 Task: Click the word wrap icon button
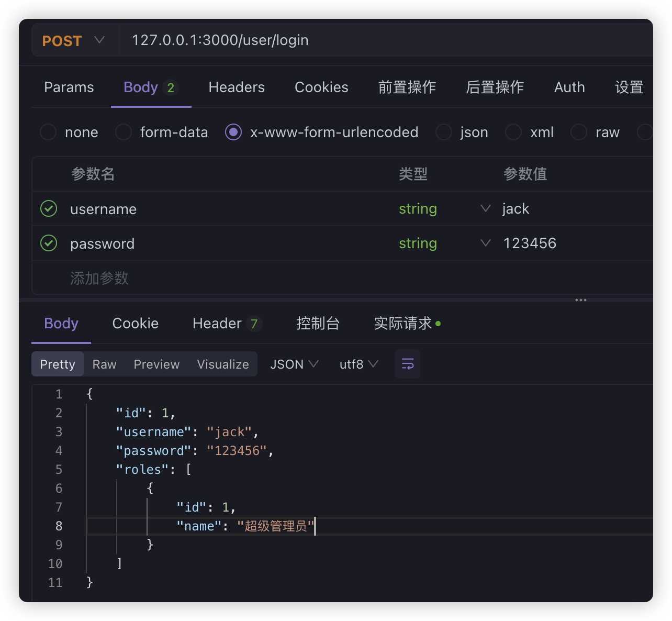coord(407,364)
